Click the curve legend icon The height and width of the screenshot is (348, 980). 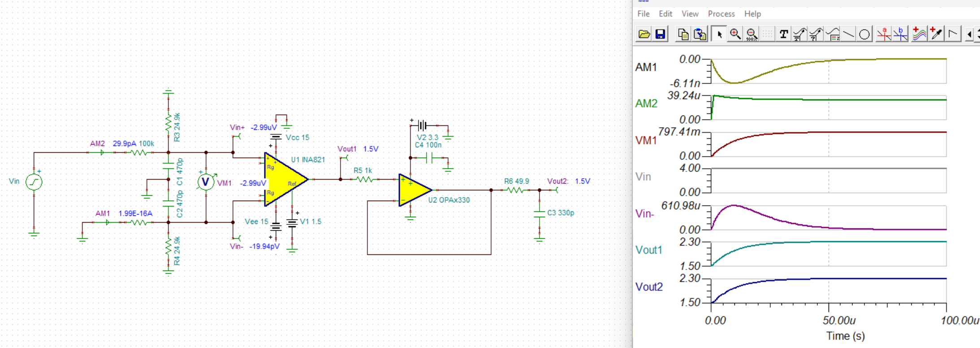833,34
